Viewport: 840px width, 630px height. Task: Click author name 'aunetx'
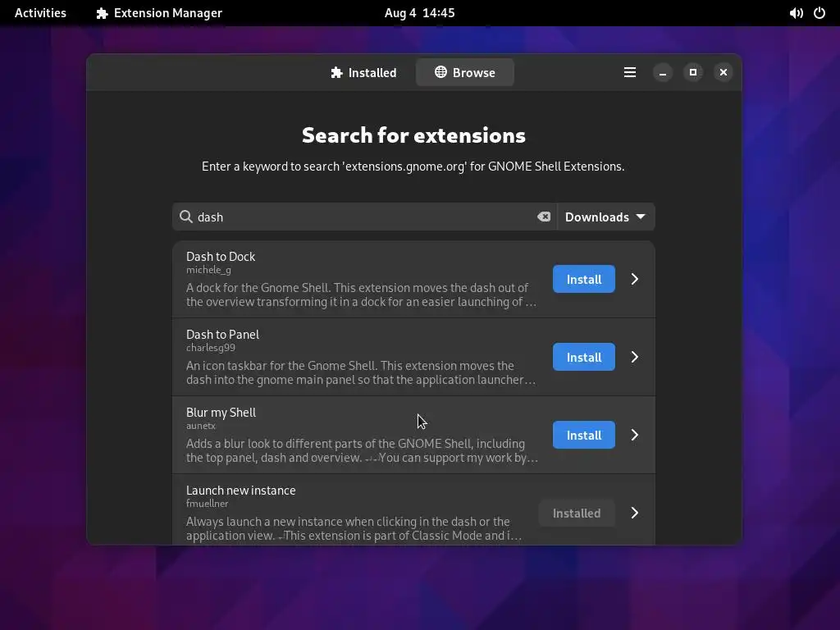coord(201,426)
